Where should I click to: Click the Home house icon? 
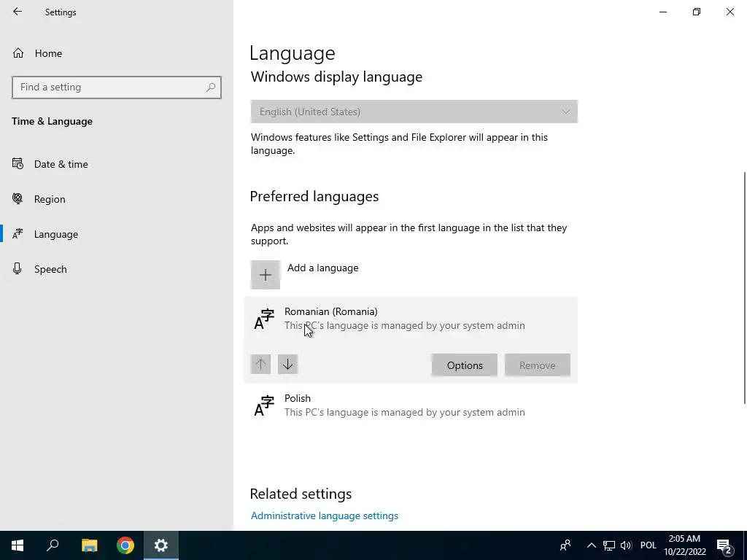click(x=18, y=52)
